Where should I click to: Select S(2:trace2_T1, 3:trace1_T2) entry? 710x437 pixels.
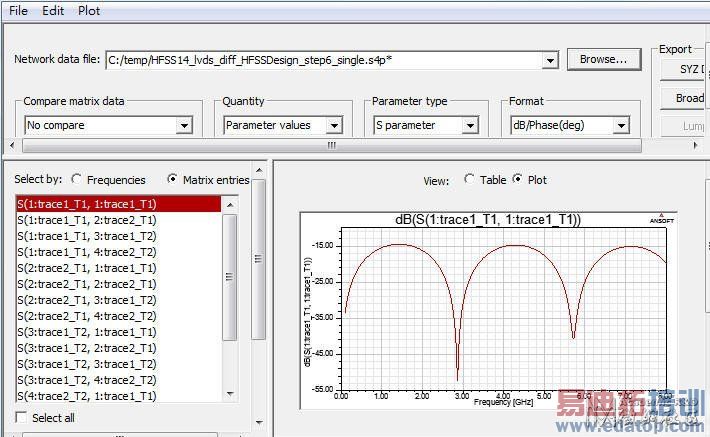[119, 300]
